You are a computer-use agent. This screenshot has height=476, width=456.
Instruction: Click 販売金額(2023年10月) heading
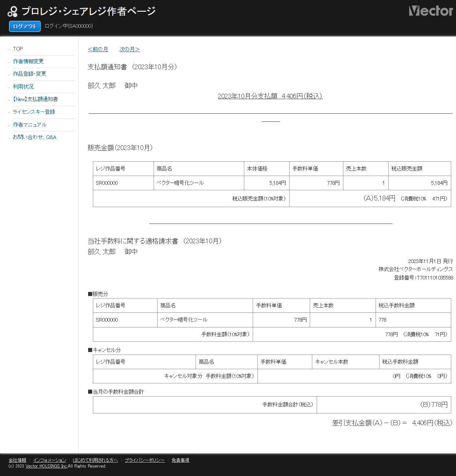(x=120, y=148)
